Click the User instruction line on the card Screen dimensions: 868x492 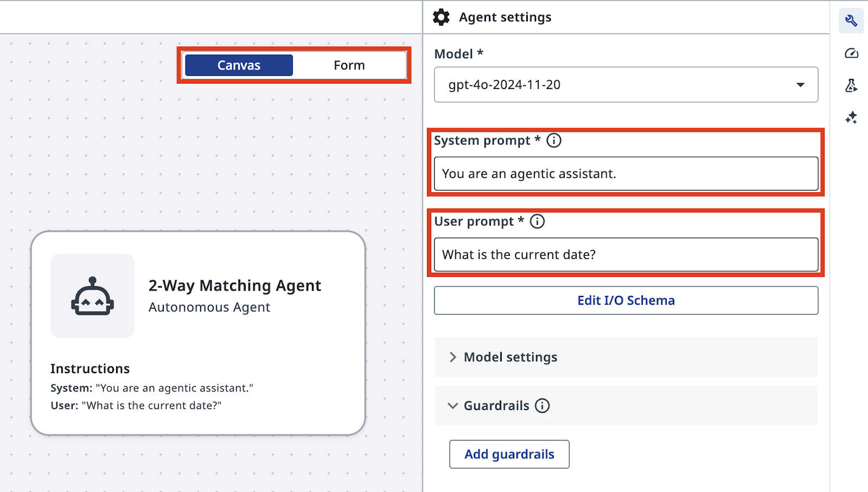tap(136, 406)
